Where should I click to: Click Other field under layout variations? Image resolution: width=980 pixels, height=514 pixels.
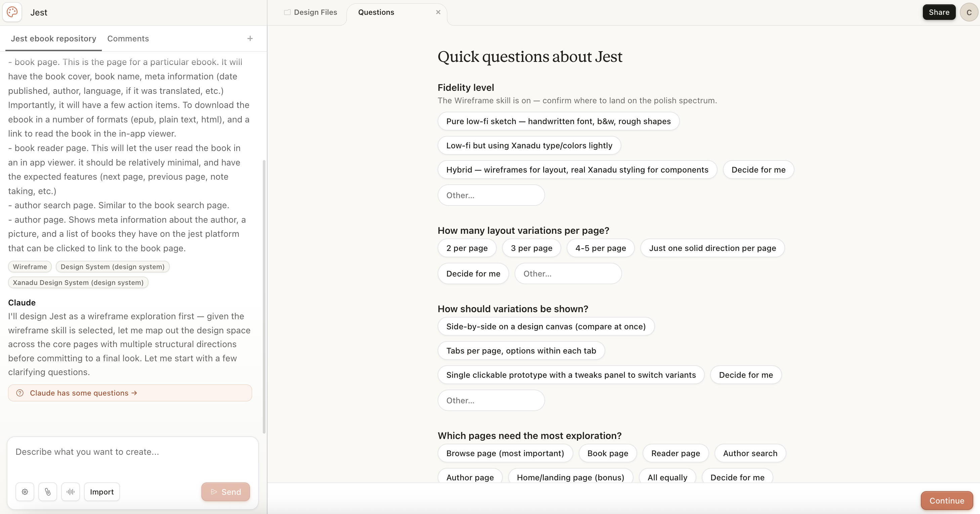point(568,273)
